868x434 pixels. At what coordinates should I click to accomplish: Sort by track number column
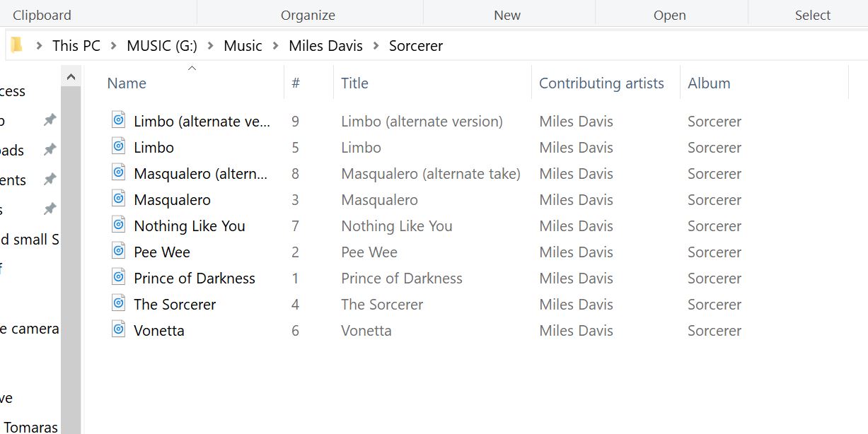click(x=296, y=83)
